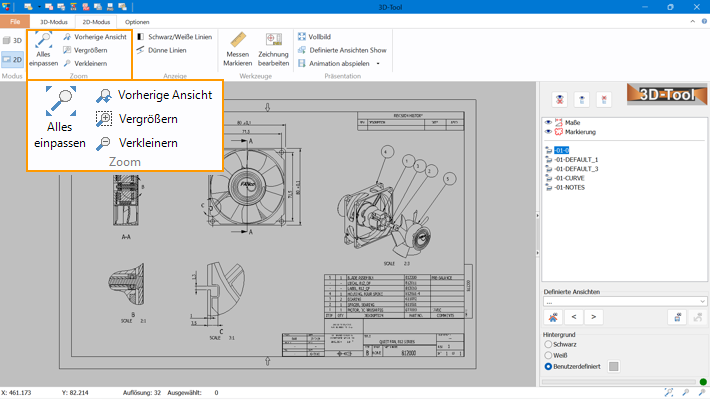710x400 pixels.
Task: Go to next defined view with > button
Action: pos(594,317)
